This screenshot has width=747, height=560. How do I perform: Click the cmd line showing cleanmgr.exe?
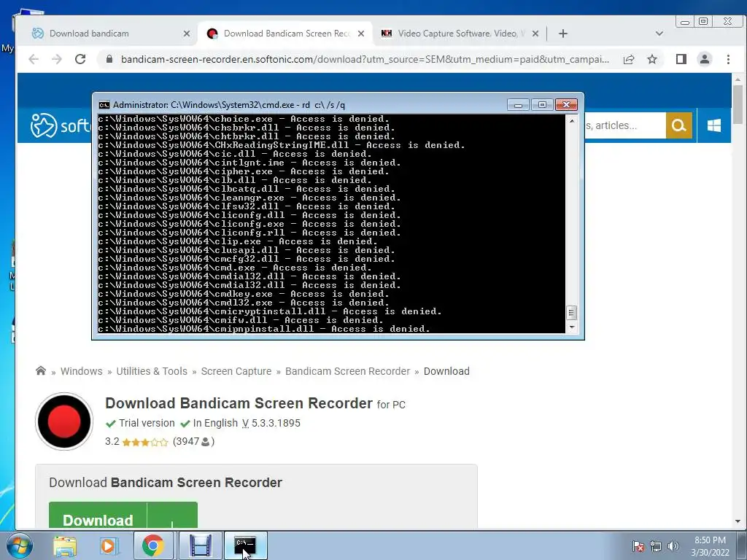point(249,198)
